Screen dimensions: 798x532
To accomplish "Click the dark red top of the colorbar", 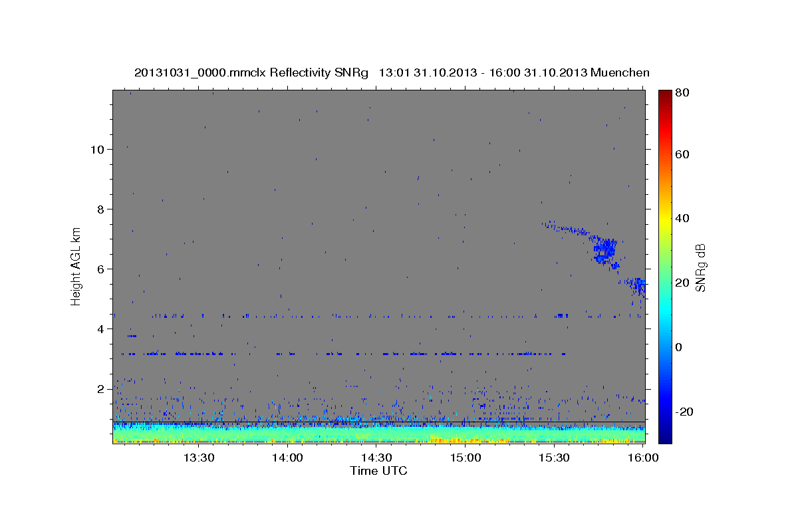I will (664, 95).
